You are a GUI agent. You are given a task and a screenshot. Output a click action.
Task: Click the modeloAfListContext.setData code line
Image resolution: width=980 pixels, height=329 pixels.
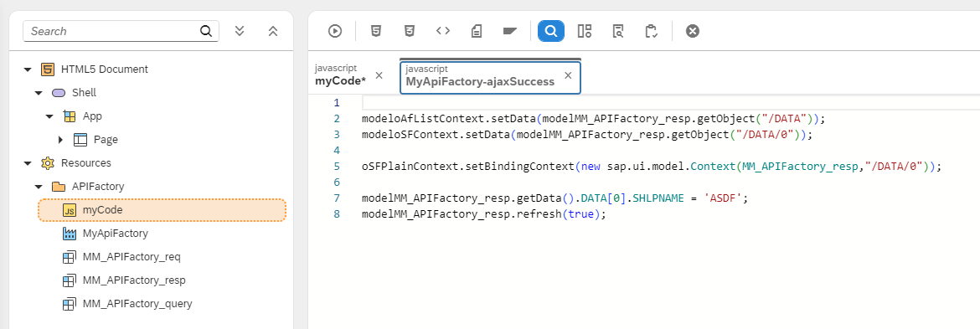(x=593, y=119)
